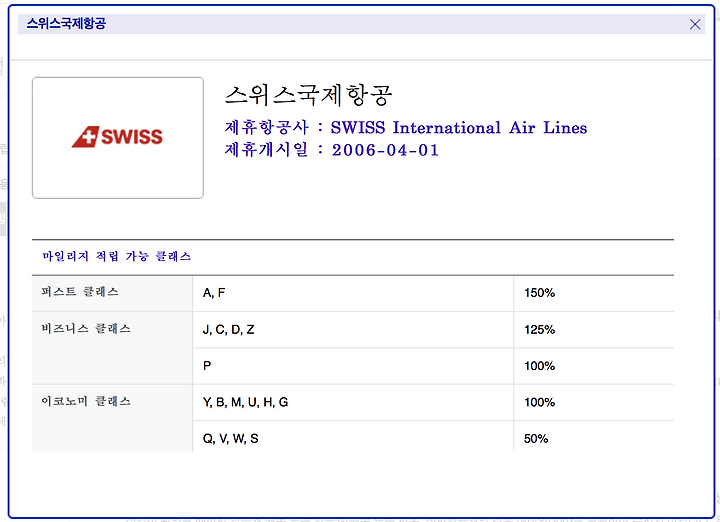720x522 pixels.
Task: Select the 100% rate in the P row
Action: tap(540, 366)
